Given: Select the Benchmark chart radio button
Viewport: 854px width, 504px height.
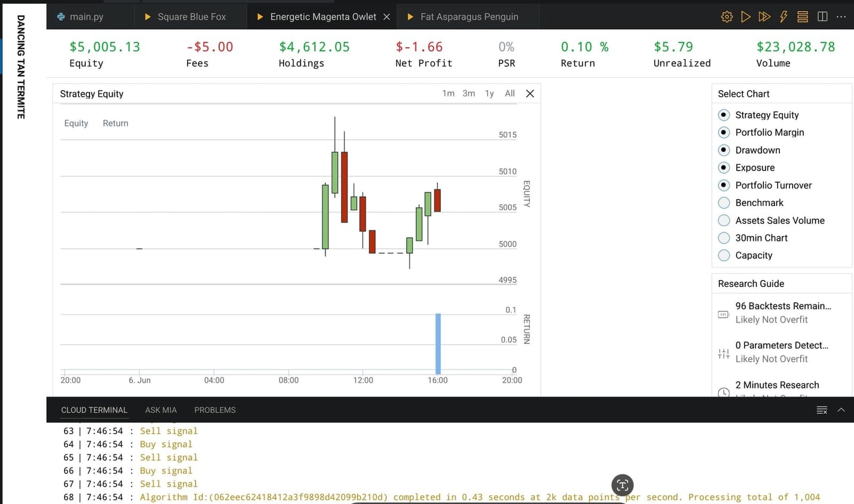Looking at the screenshot, I should (x=724, y=203).
